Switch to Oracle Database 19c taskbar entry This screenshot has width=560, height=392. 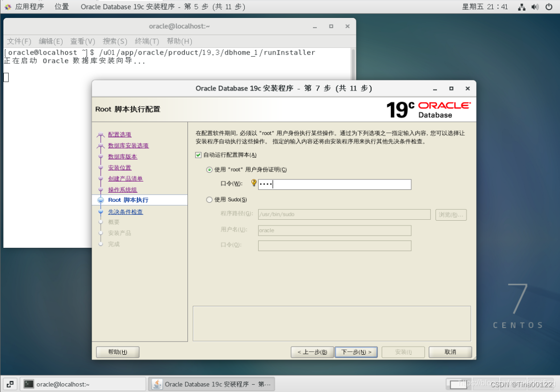(x=211, y=384)
